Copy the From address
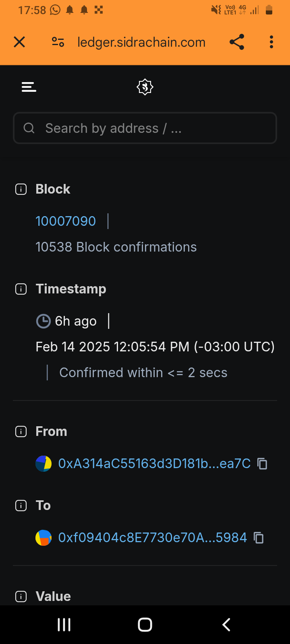 262,464
